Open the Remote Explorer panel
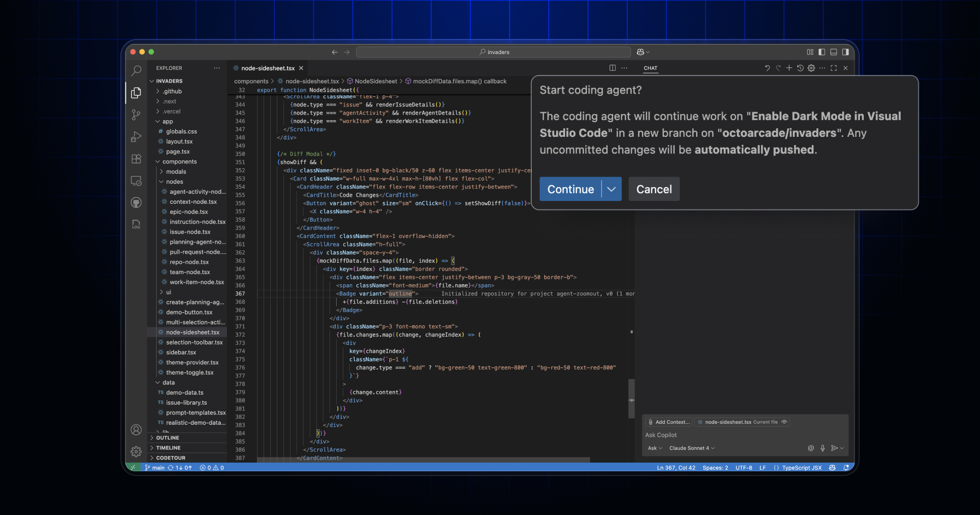 (x=136, y=181)
